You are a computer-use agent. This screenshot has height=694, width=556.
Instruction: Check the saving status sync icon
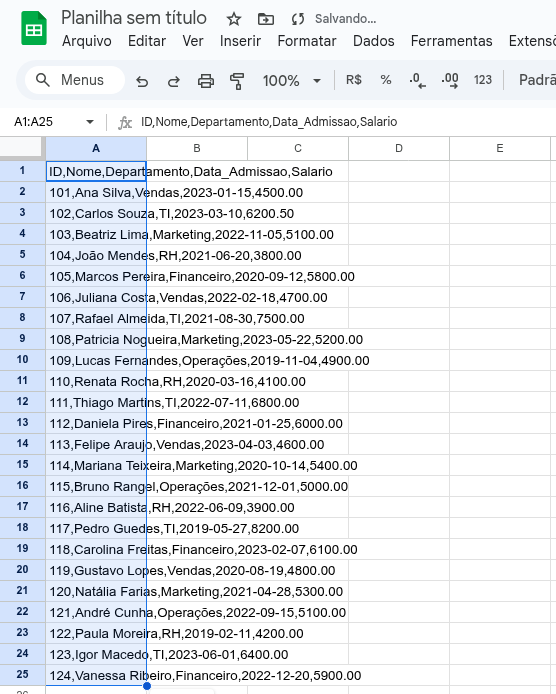(x=298, y=19)
